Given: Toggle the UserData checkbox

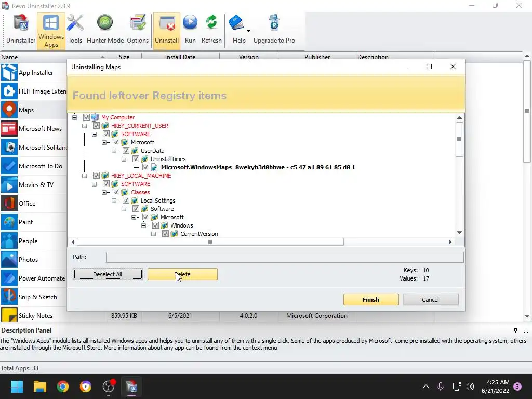Looking at the screenshot, I should tap(126, 151).
